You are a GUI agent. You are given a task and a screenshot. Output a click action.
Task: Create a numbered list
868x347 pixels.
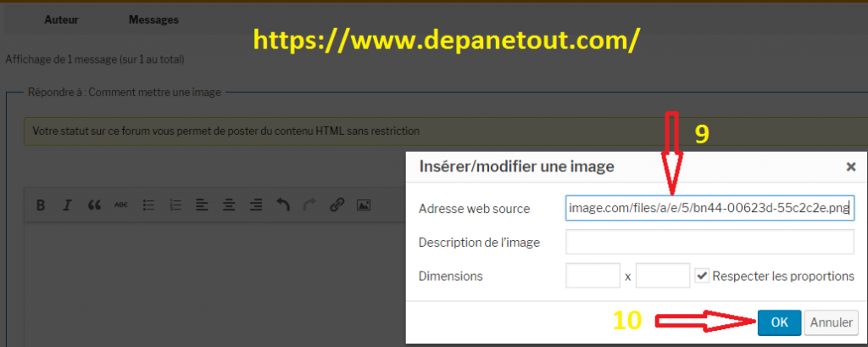[175, 205]
